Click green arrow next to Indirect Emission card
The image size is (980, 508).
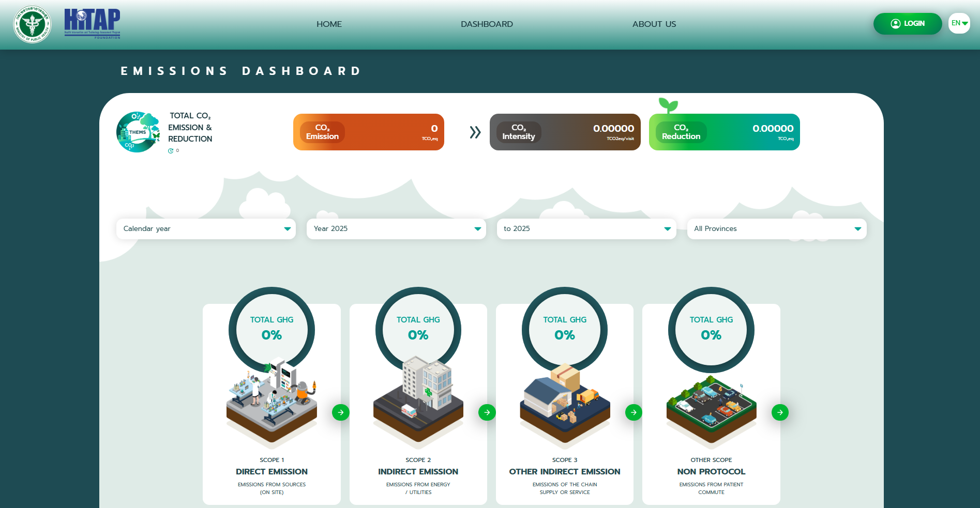point(487,412)
